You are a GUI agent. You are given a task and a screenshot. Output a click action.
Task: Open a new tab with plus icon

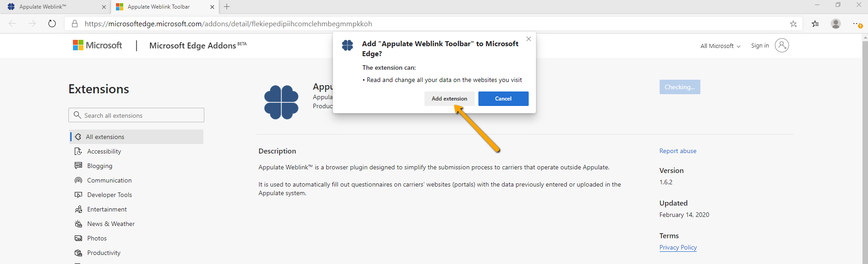227,7
